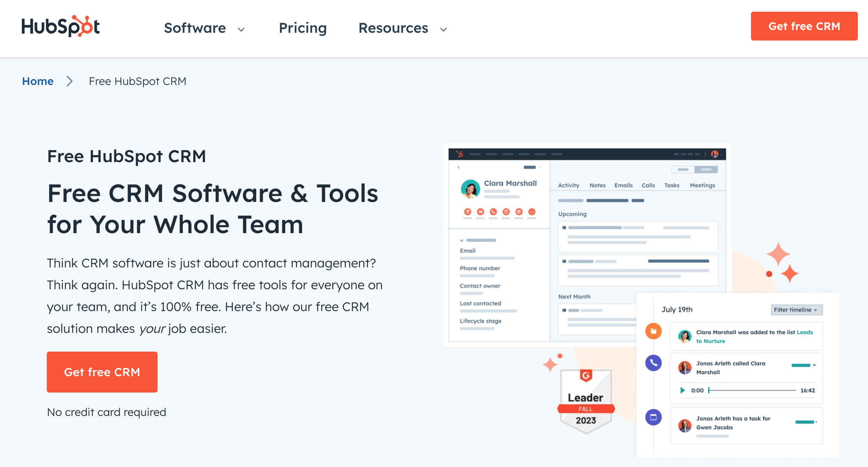Click the hero Get free CRM button
The image size is (868, 467).
[x=102, y=372]
